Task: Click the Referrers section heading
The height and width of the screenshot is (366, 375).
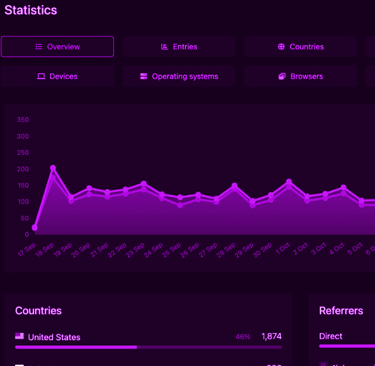Action: tap(341, 311)
